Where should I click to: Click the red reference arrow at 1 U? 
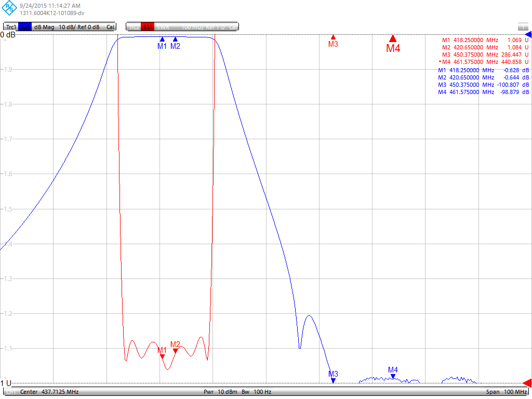point(528,383)
